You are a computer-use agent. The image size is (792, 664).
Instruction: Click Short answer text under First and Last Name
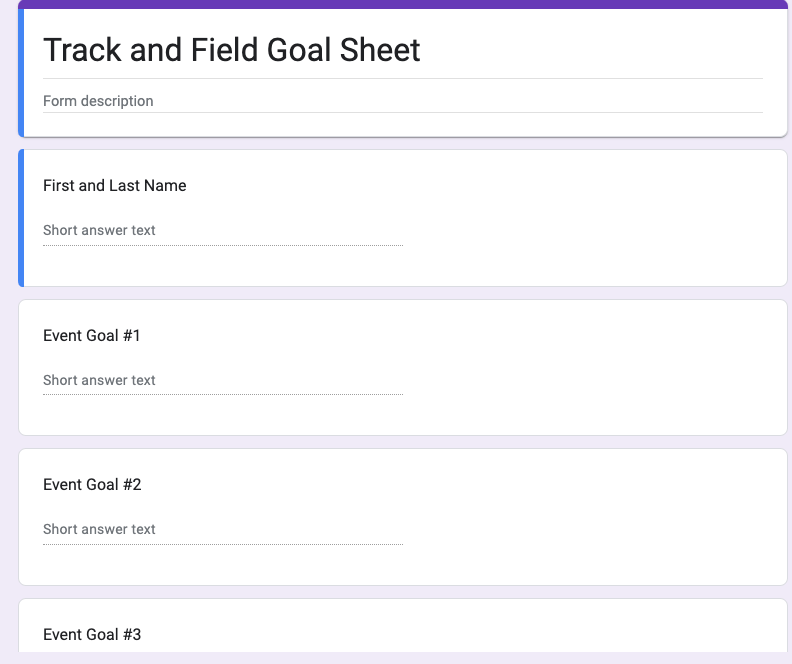click(x=99, y=230)
